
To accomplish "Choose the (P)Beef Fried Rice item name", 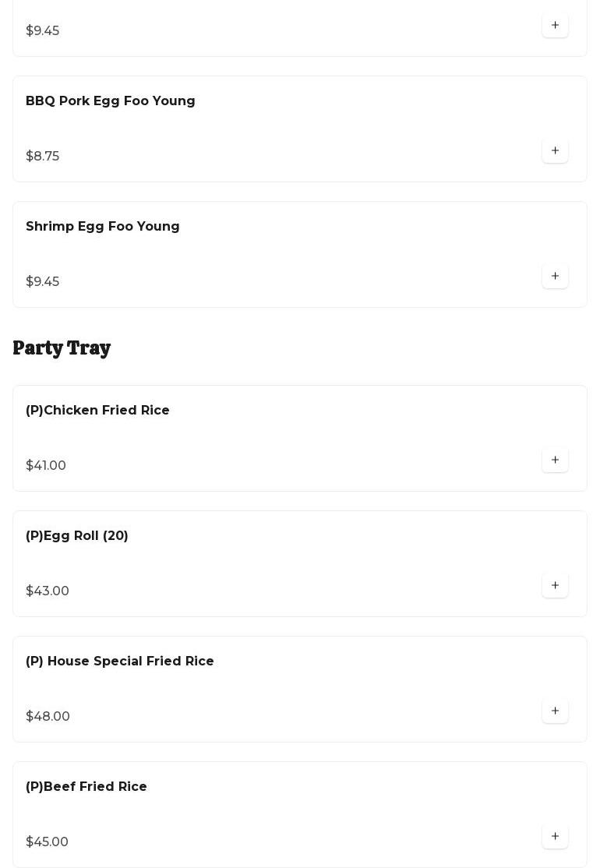I will [86, 787].
